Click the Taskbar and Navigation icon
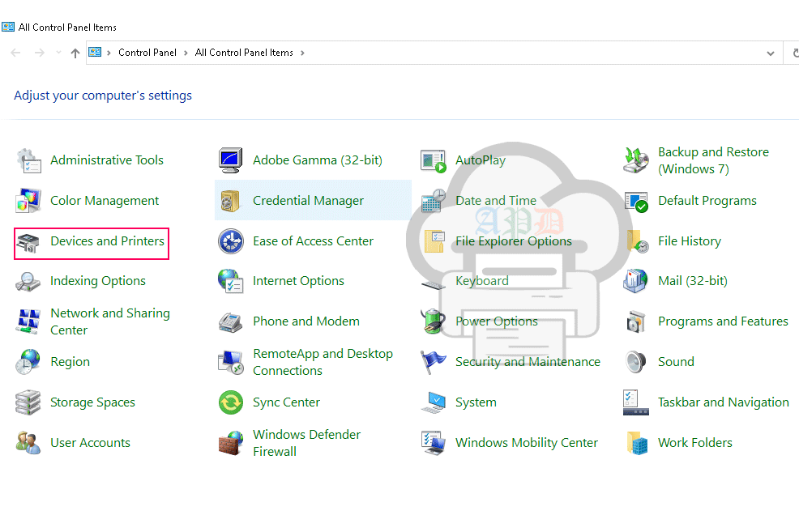The image size is (799, 532). [x=636, y=402]
